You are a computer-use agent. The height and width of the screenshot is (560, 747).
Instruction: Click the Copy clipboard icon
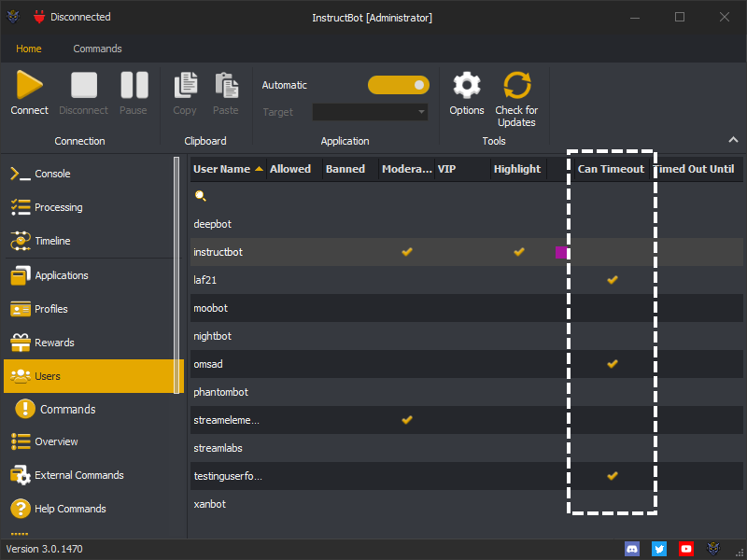[186, 85]
